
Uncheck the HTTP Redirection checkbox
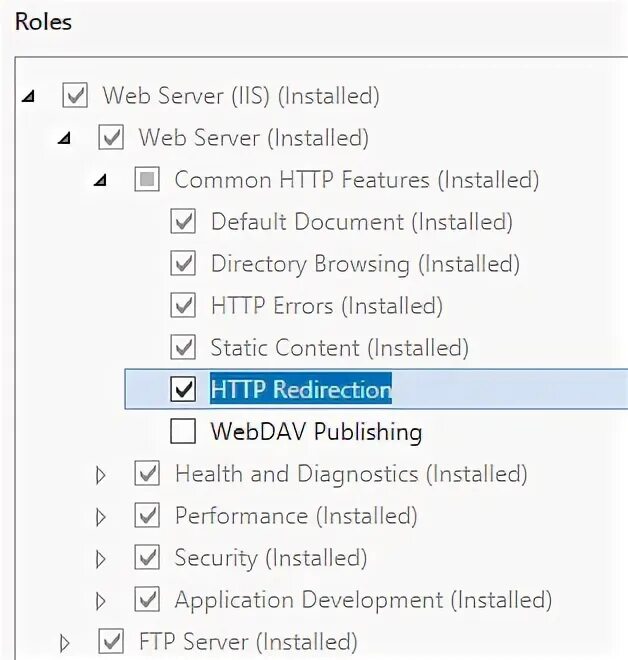click(x=183, y=389)
